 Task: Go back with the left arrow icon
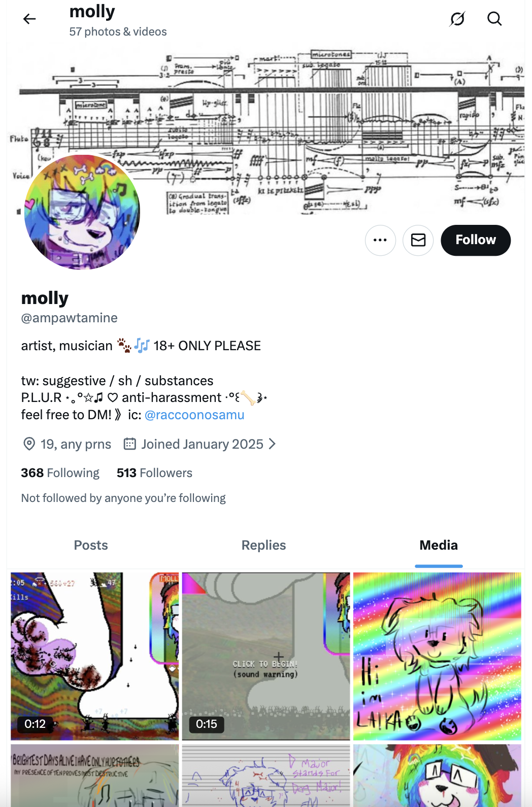[x=29, y=19]
